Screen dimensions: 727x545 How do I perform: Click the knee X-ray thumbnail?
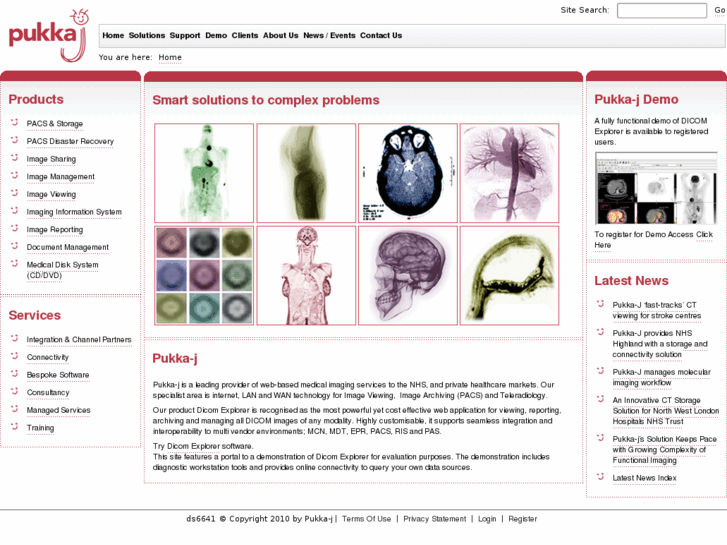pyautogui.click(x=306, y=173)
